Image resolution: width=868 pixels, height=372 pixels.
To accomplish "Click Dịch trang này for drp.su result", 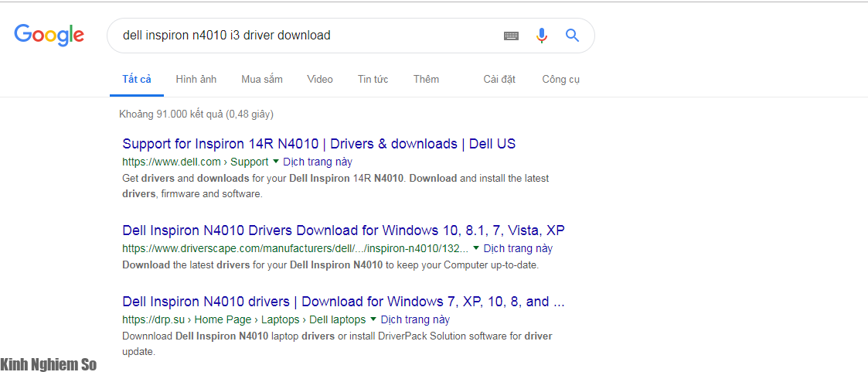I will point(415,319).
